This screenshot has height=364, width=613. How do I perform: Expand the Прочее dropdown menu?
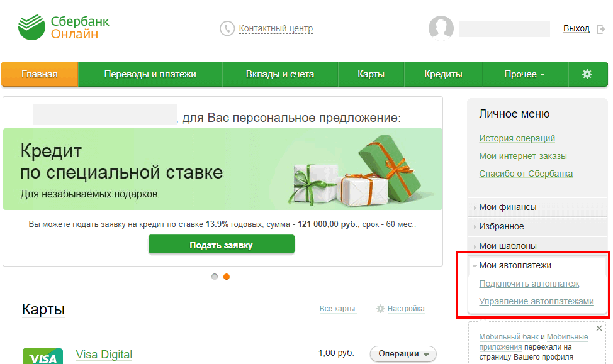point(524,74)
